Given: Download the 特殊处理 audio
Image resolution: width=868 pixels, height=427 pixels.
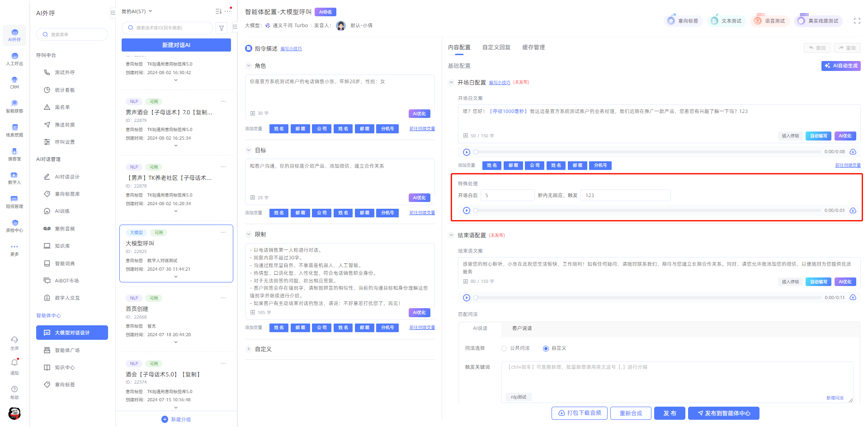Looking at the screenshot, I should pyautogui.click(x=853, y=211).
